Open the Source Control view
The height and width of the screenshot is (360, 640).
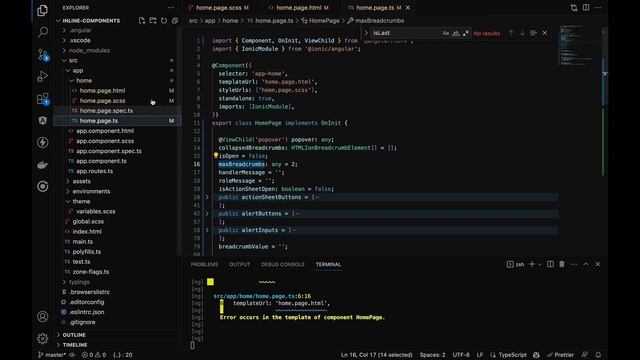pyautogui.click(x=42, y=54)
